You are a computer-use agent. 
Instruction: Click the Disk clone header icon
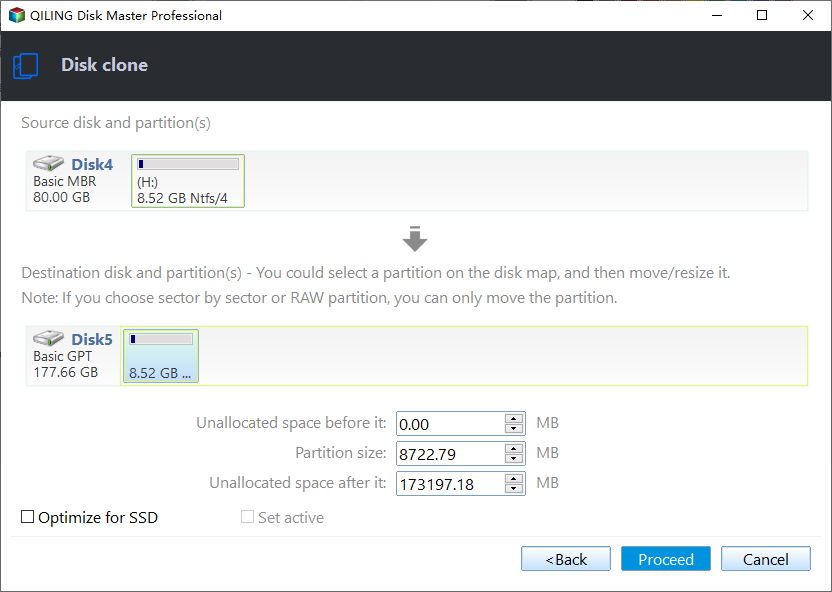point(25,66)
